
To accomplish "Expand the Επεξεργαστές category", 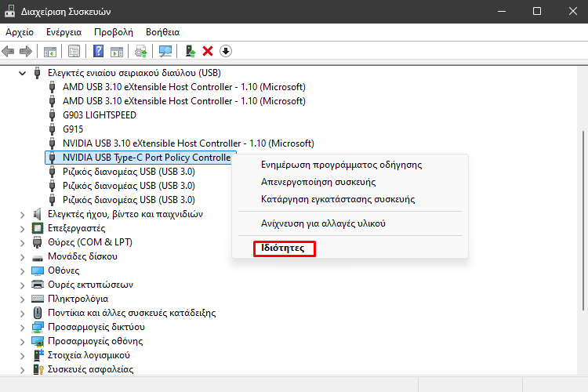I will (23, 228).
